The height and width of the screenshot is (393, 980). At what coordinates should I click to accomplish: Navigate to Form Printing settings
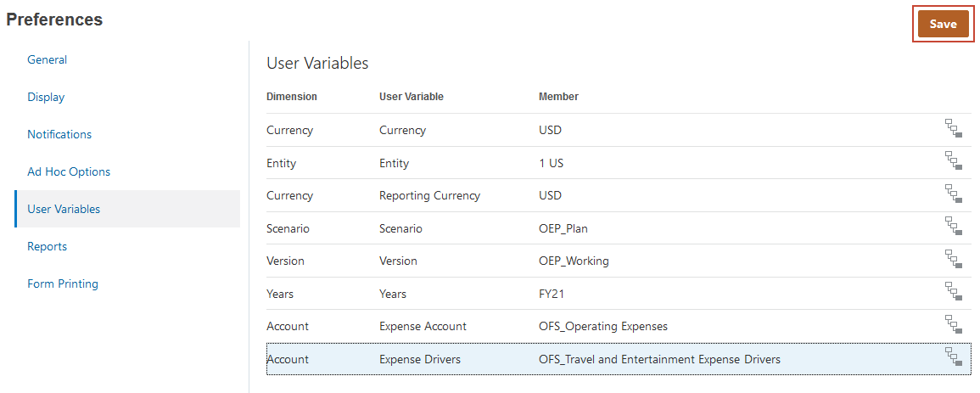(x=63, y=284)
